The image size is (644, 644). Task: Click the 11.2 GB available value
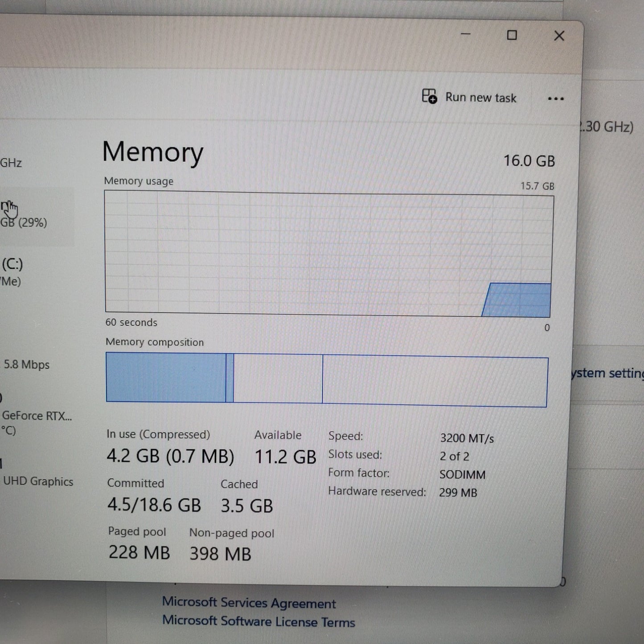click(x=285, y=457)
